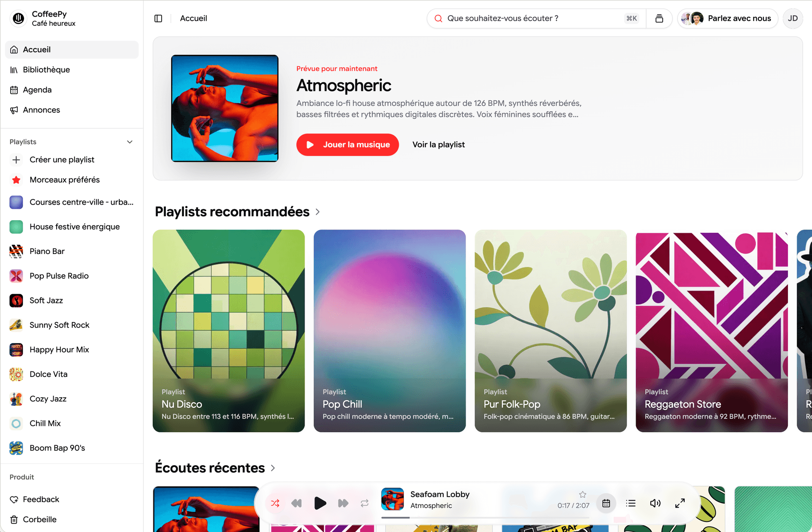Open the Nu Disco playlist card

(x=228, y=331)
